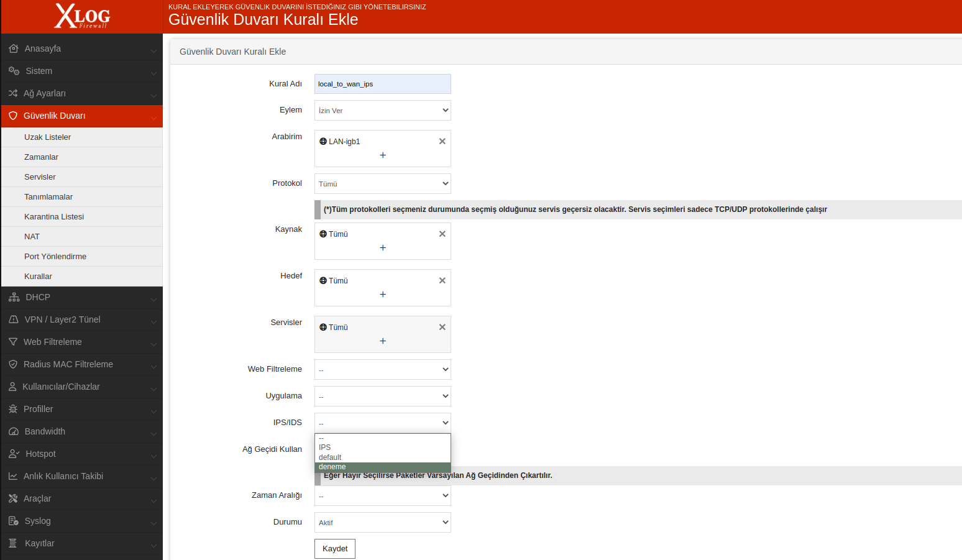Click the Kural Adı input field
Viewport: 962px width, 560px height.
(383, 84)
